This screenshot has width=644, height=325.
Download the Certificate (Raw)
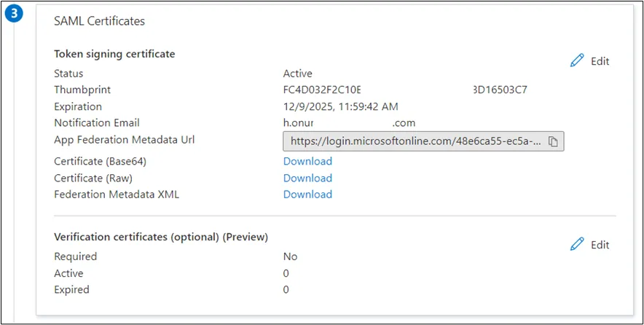point(307,178)
